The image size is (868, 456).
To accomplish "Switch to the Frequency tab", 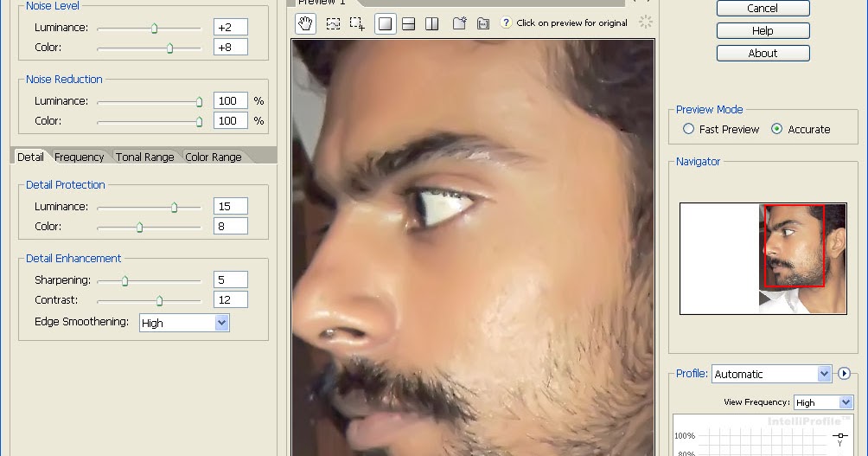I will point(80,157).
